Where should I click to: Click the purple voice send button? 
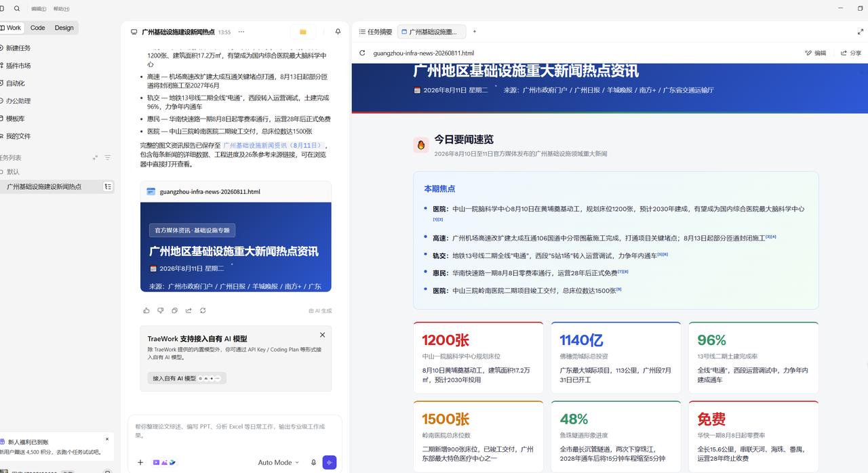coord(330,462)
